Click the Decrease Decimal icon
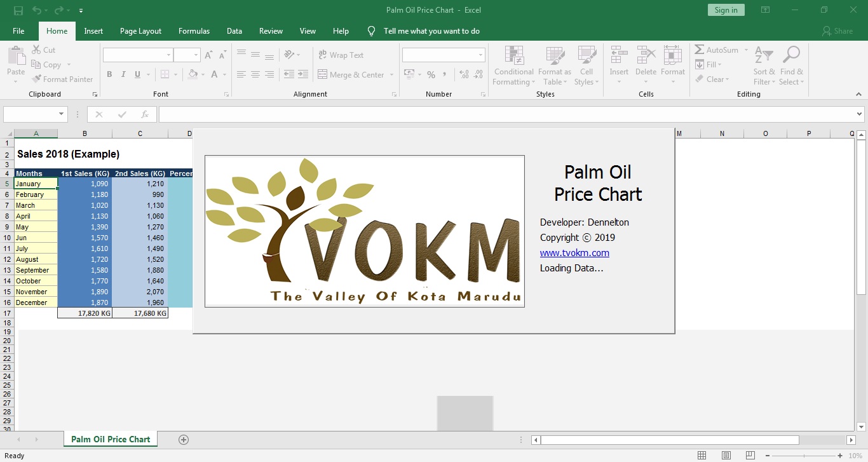The width and height of the screenshot is (868, 462). pyautogui.click(x=478, y=74)
